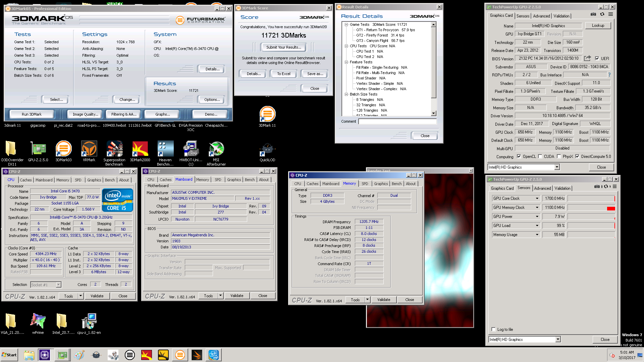Viewport: 644px width, 362px height.
Task: Click the GPU-Z graphics card taskbar icon
Action: pos(62,355)
